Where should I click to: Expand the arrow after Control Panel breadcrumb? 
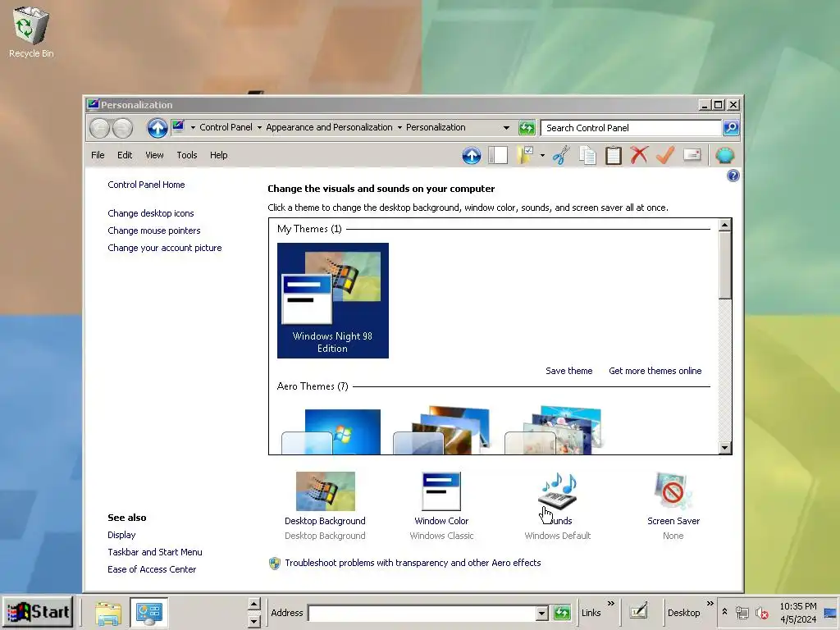(x=259, y=127)
